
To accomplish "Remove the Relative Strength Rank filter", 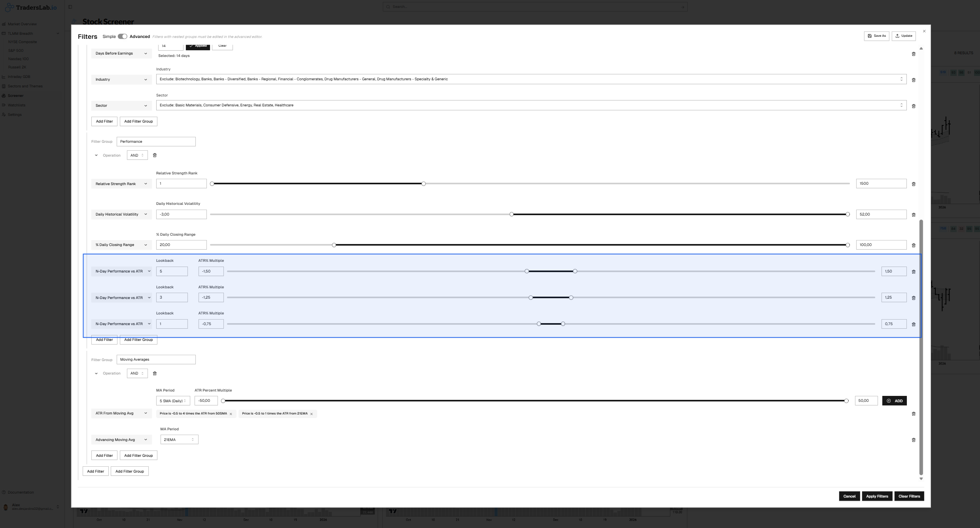I will click(913, 184).
